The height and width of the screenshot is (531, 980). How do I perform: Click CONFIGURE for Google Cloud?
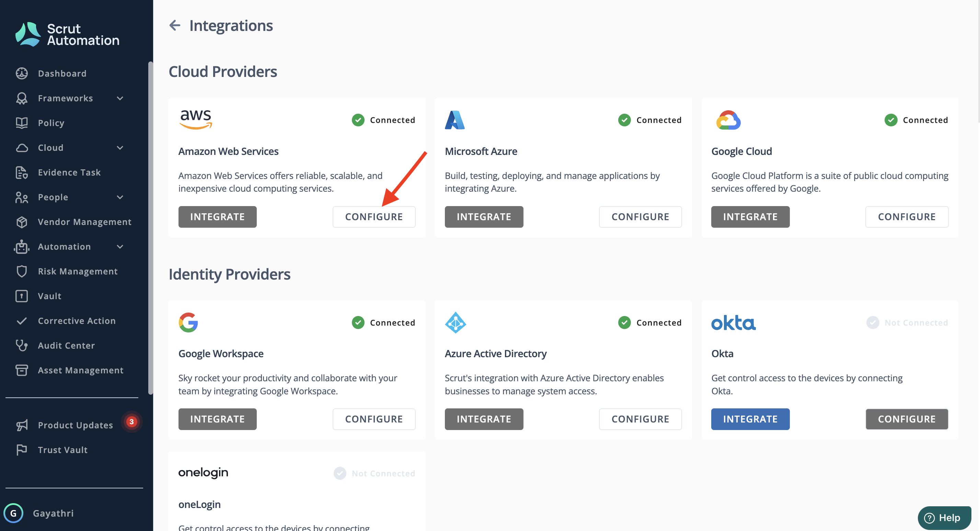click(907, 217)
